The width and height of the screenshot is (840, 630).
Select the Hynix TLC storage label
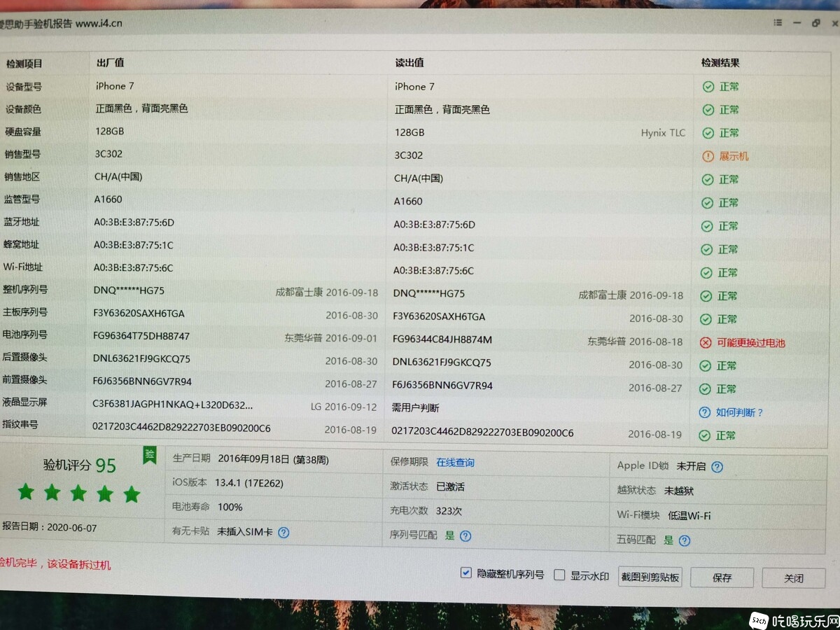point(664,133)
